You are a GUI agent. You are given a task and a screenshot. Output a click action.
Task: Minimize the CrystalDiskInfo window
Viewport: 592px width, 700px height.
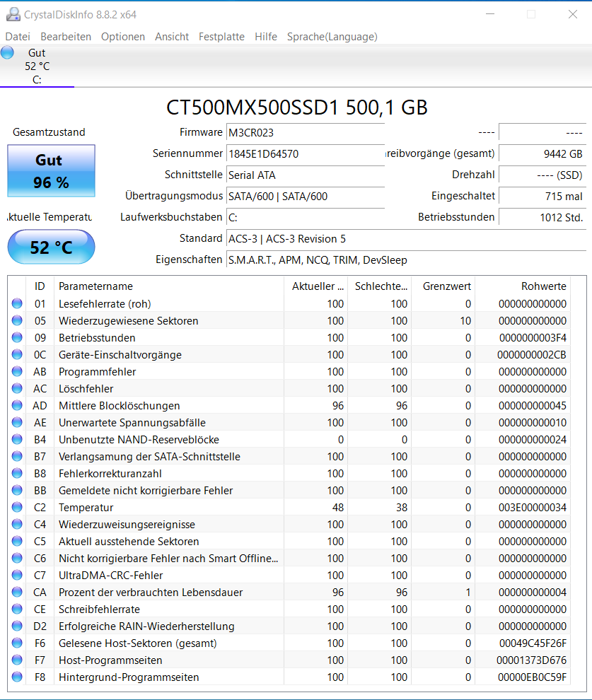tap(490, 14)
